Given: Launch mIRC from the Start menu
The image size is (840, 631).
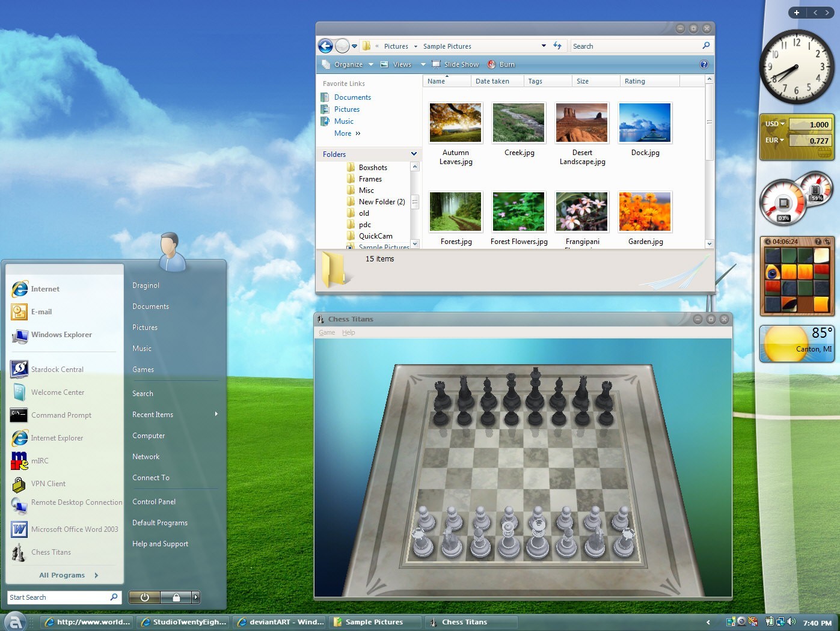Looking at the screenshot, I should pyautogui.click(x=40, y=460).
